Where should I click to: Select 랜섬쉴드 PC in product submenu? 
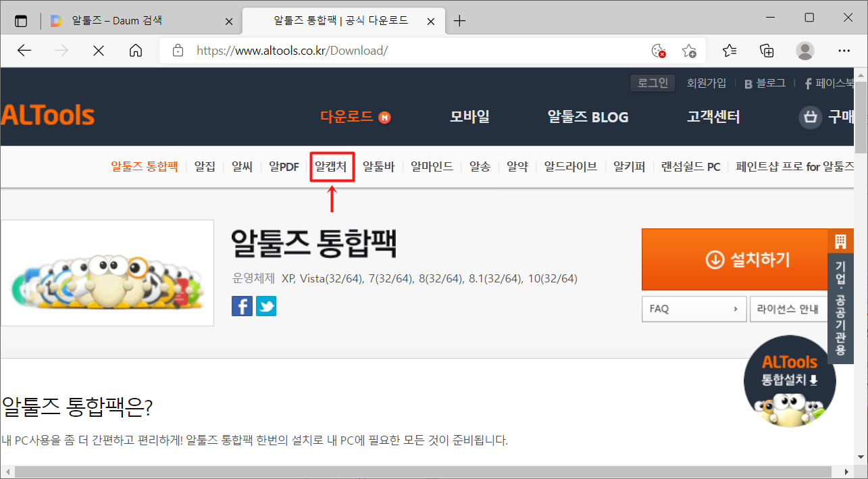[x=691, y=166]
